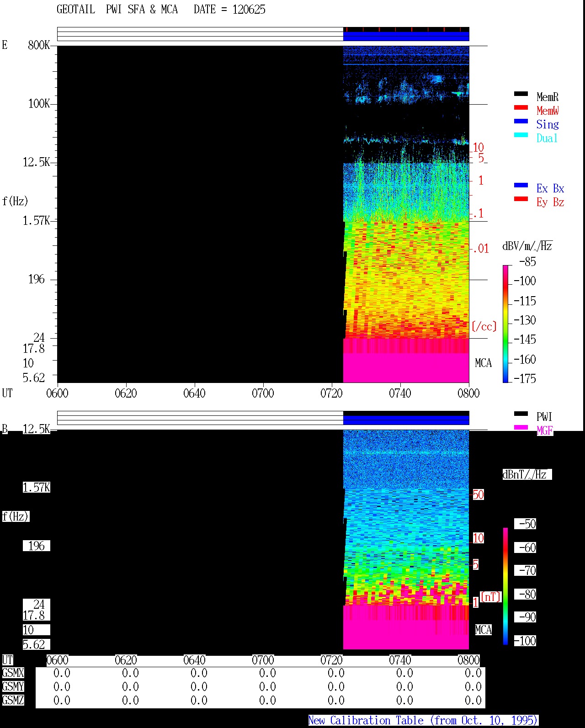The height and width of the screenshot is (728, 585).
Task: Click the 196 label on B panel axis
Action: click(x=37, y=546)
